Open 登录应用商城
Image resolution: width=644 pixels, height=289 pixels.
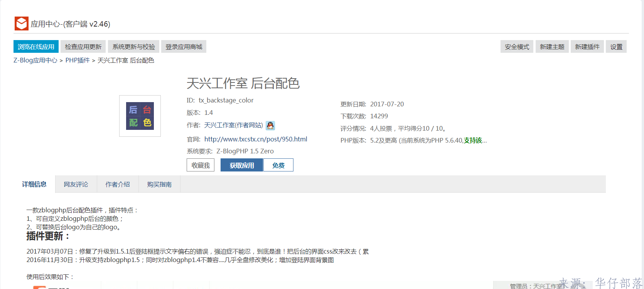tap(184, 47)
